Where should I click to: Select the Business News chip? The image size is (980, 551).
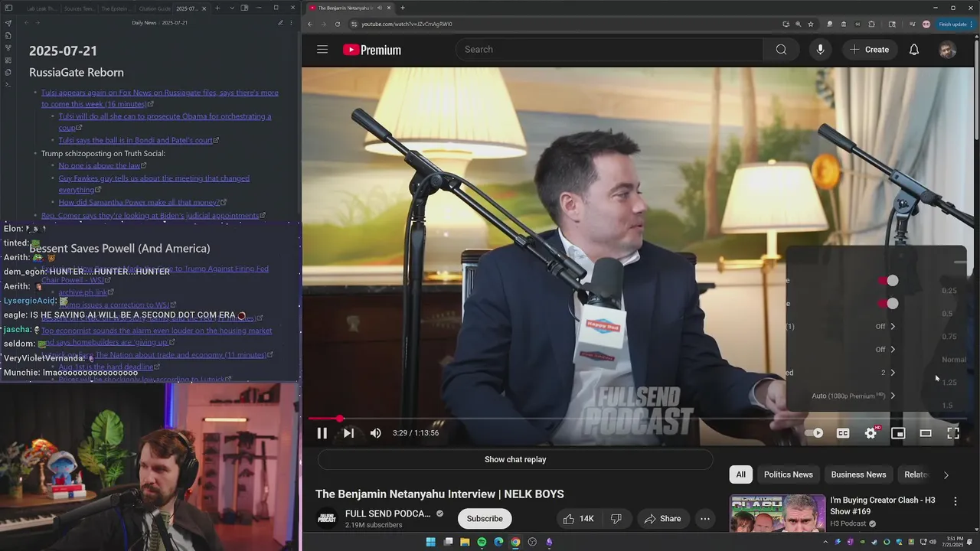click(x=858, y=474)
